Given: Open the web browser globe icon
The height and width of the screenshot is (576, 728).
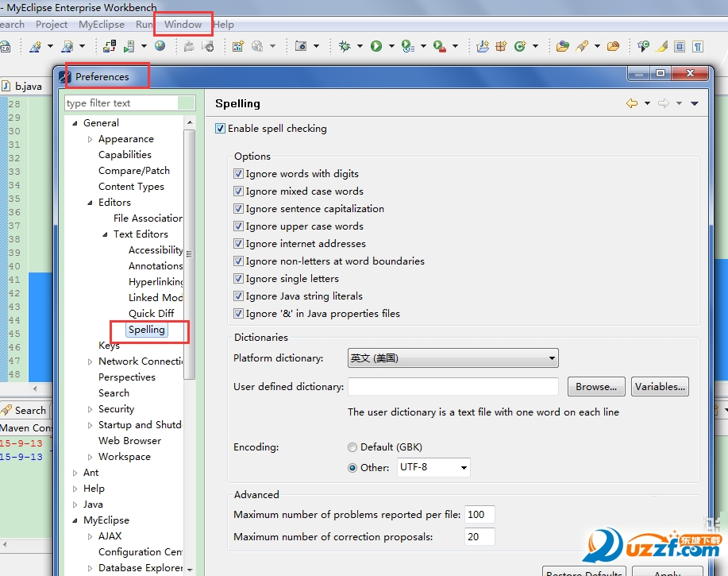Looking at the screenshot, I should 160,47.
